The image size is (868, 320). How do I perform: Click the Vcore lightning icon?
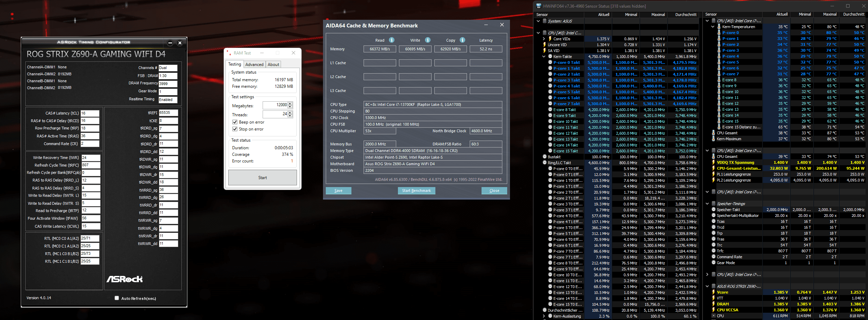(x=713, y=292)
